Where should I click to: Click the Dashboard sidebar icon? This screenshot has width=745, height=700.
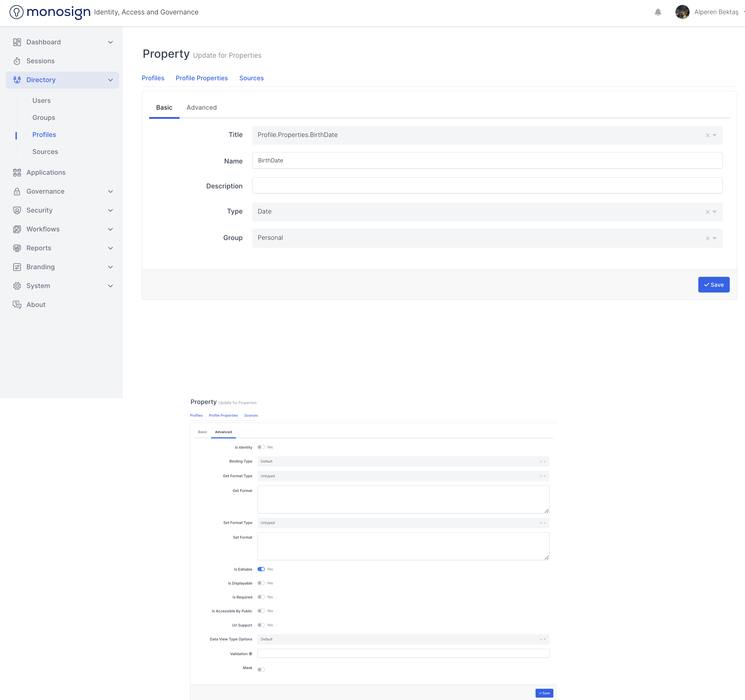point(17,42)
